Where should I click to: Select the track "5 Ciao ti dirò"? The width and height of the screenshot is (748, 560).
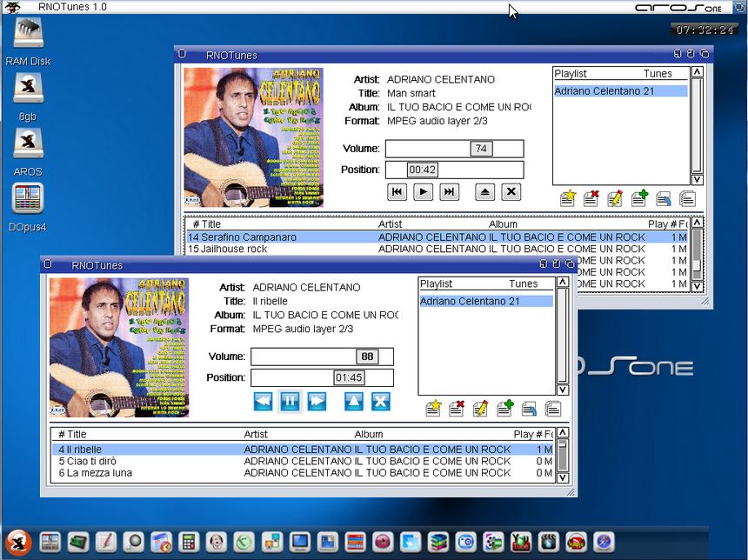[x=87, y=461]
